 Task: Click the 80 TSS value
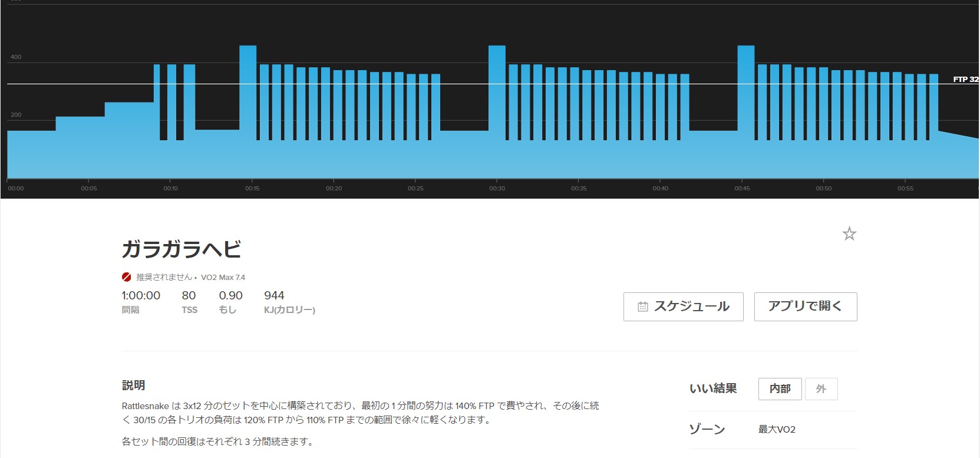click(x=189, y=295)
